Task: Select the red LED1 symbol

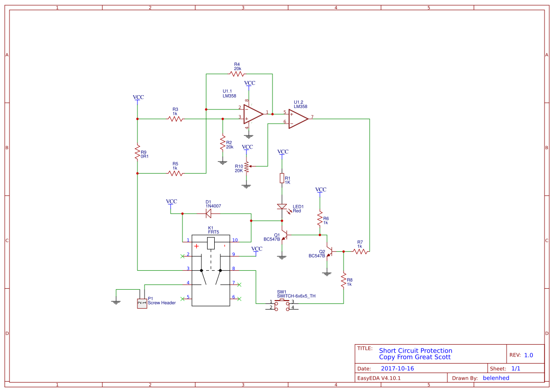Action: tap(283, 207)
